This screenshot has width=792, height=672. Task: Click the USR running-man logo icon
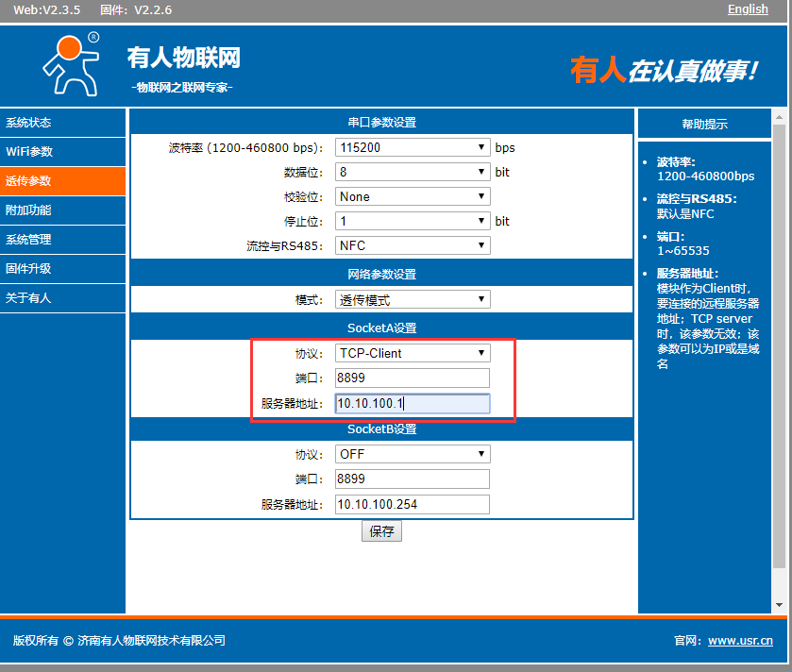[71, 64]
